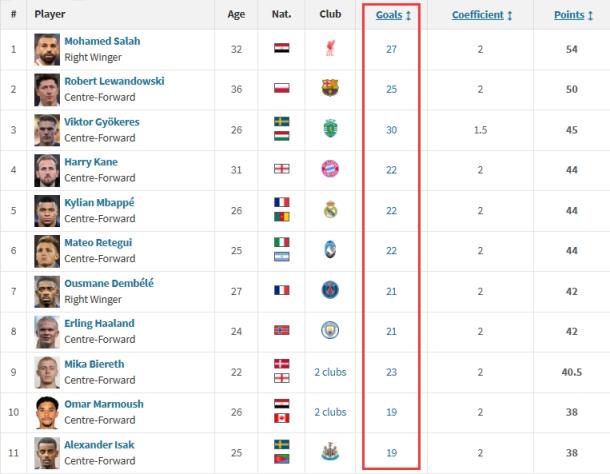Image resolution: width=610 pixels, height=474 pixels.
Task: Click the Atalanta club crest icon
Action: (x=330, y=249)
